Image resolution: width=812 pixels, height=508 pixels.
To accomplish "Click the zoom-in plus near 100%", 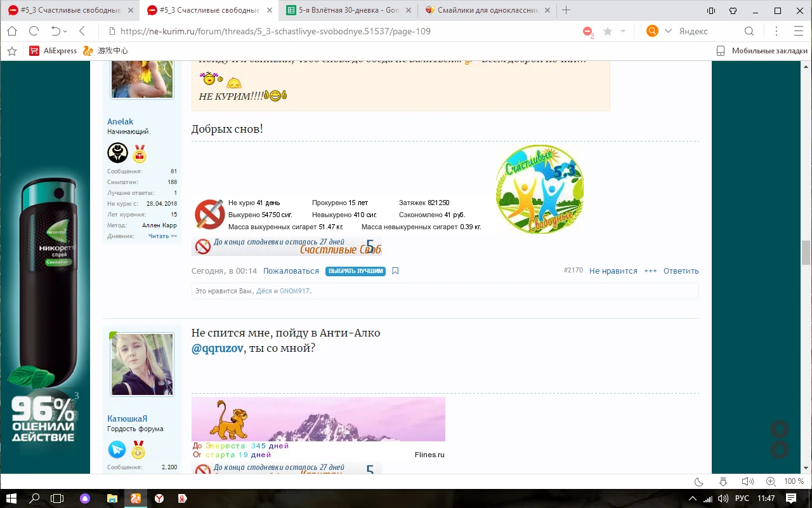I will [770, 481].
